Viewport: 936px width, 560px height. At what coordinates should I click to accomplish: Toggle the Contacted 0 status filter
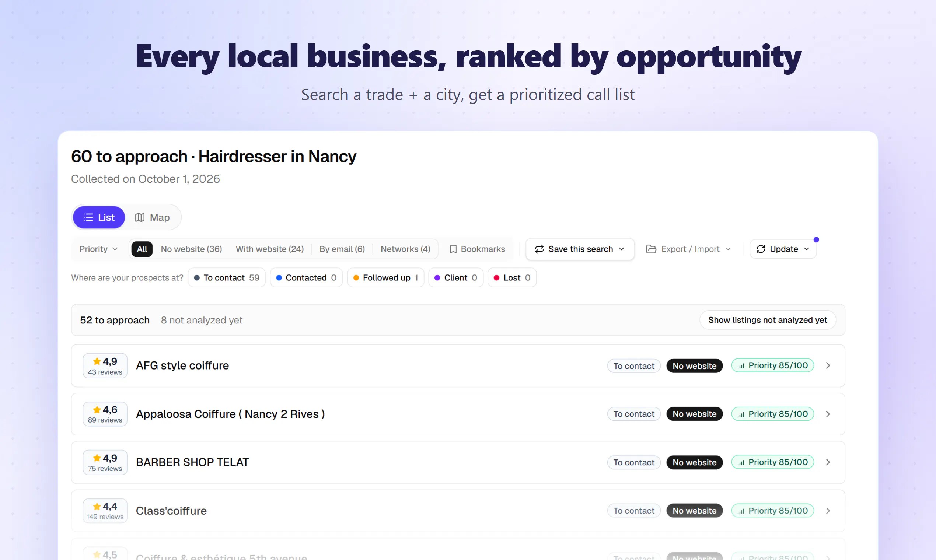306,278
